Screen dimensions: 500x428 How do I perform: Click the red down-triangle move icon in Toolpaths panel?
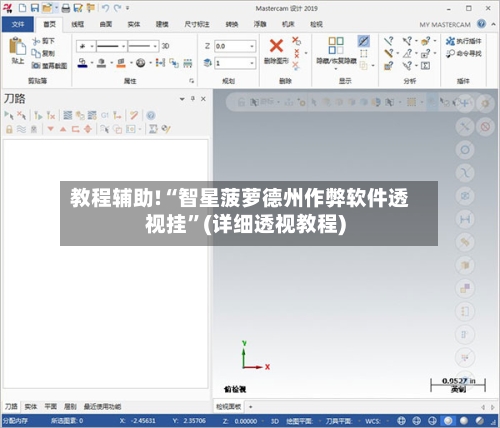click(x=51, y=129)
